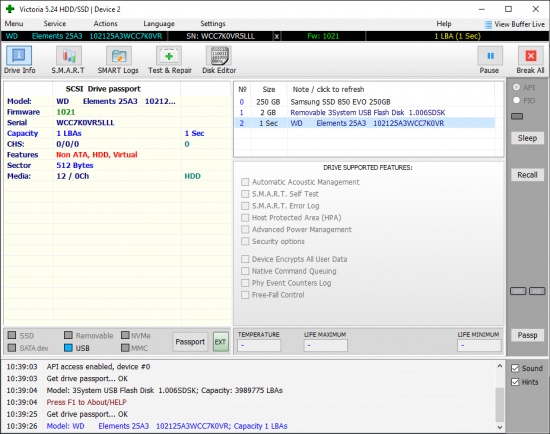Click the LIFE MINIMUM field
Viewport: 550px width, 434px height.
pyautogui.click(x=479, y=346)
